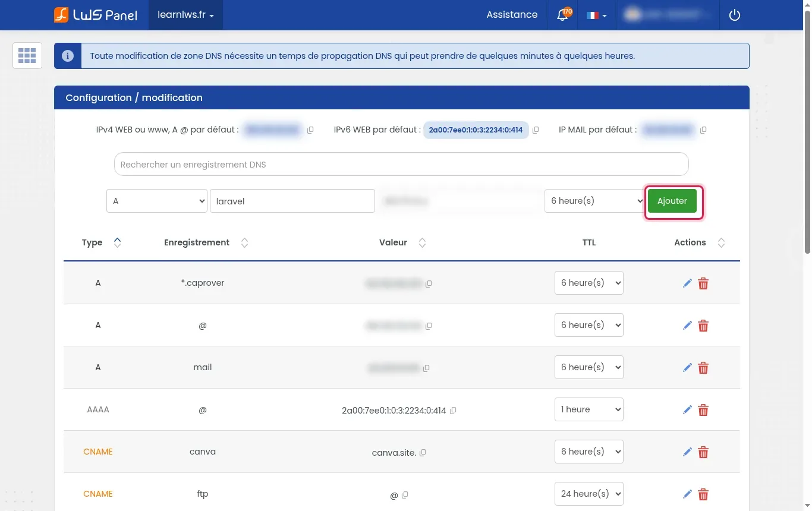This screenshot has height=511, width=812.
Task: Click the power logout icon
Action: [x=735, y=15]
